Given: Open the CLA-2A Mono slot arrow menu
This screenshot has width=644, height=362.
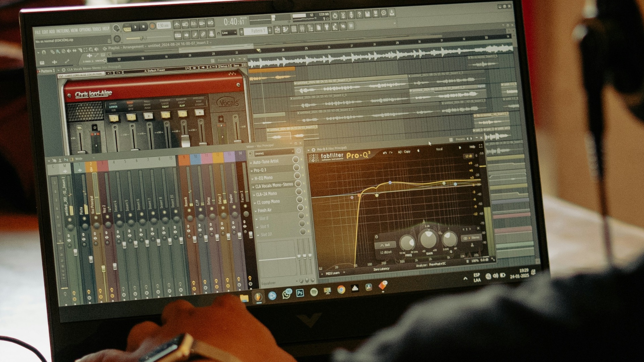Looking at the screenshot, I should click(x=254, y=195).
